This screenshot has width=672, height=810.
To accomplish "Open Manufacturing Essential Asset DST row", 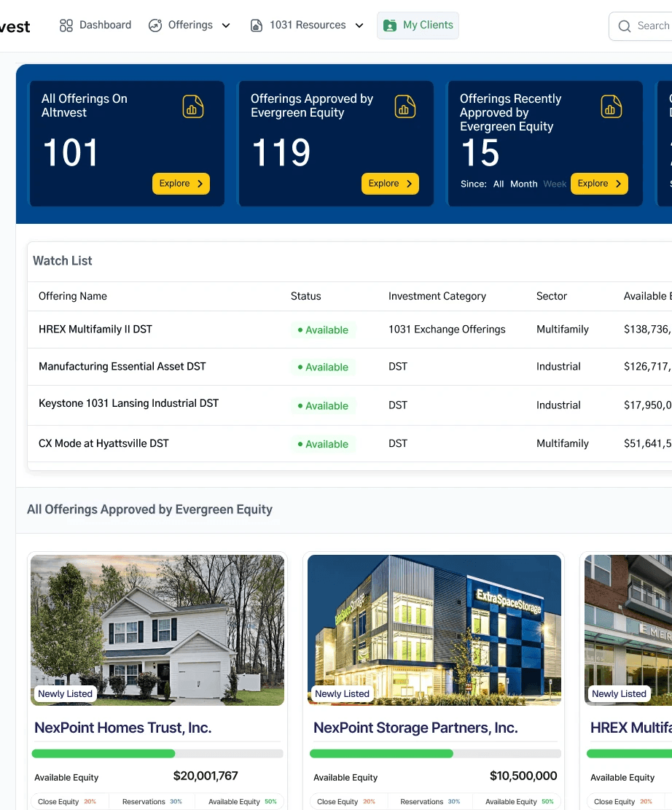I will click(x=350, y=367).
